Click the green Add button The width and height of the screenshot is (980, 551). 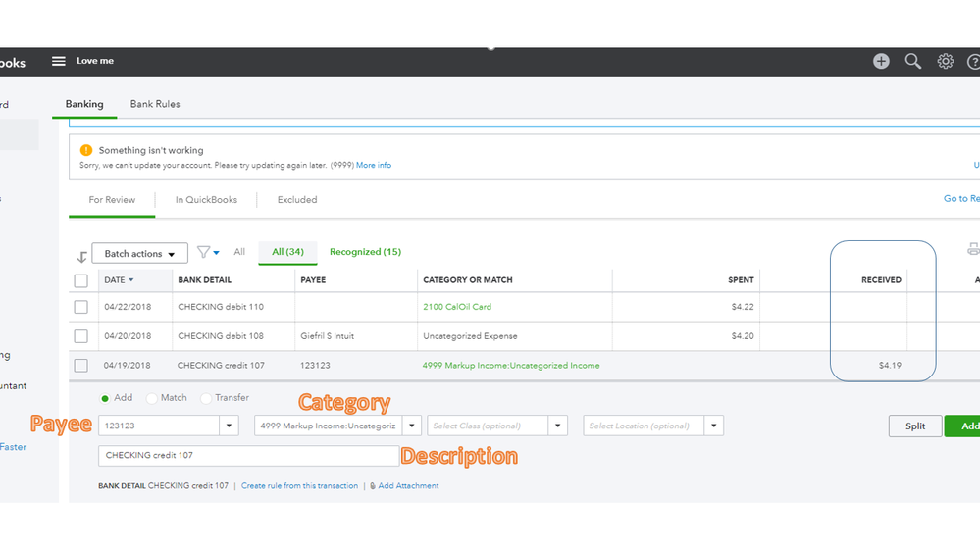click(962, 426)
